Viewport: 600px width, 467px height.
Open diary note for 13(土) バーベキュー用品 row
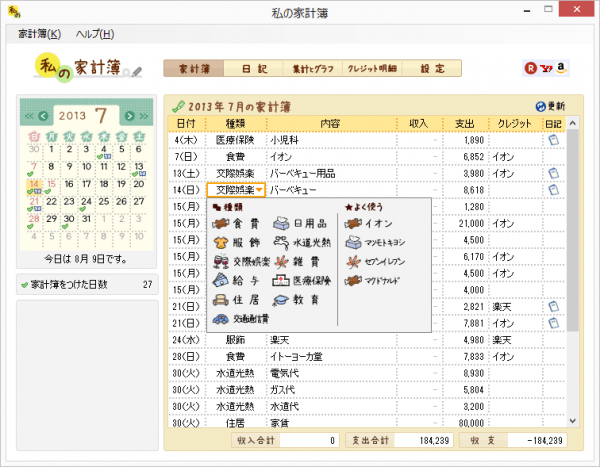click(x=553, y=173)
